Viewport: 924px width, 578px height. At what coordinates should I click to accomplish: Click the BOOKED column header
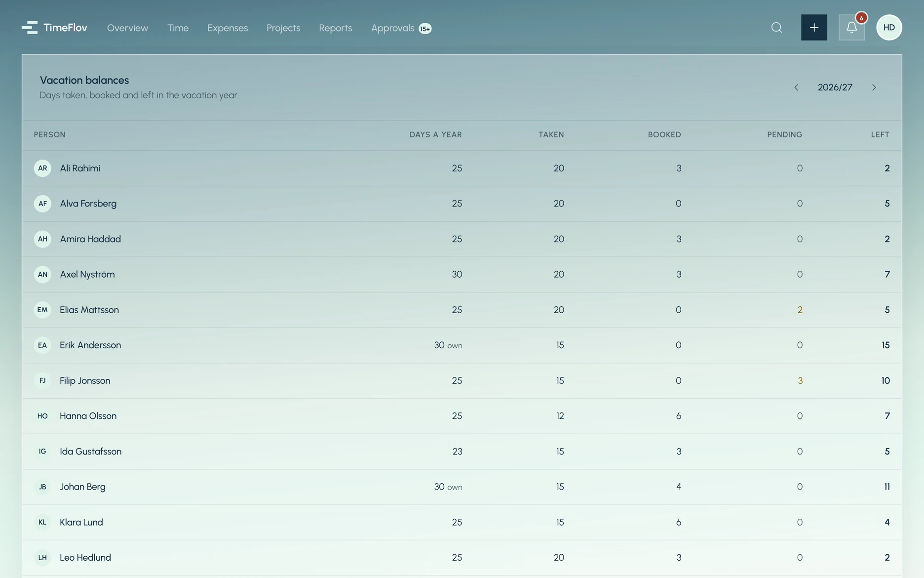pos(664,135)
